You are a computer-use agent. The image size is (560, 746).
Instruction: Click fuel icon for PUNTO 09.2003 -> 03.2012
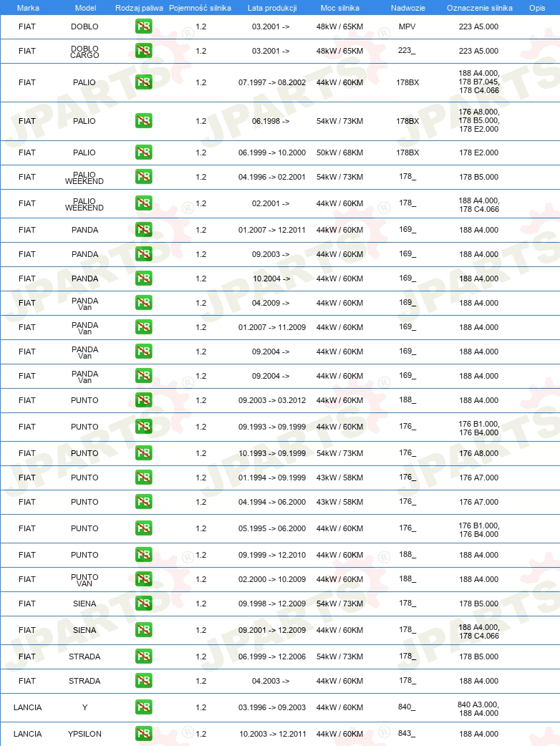coord(144,400)
